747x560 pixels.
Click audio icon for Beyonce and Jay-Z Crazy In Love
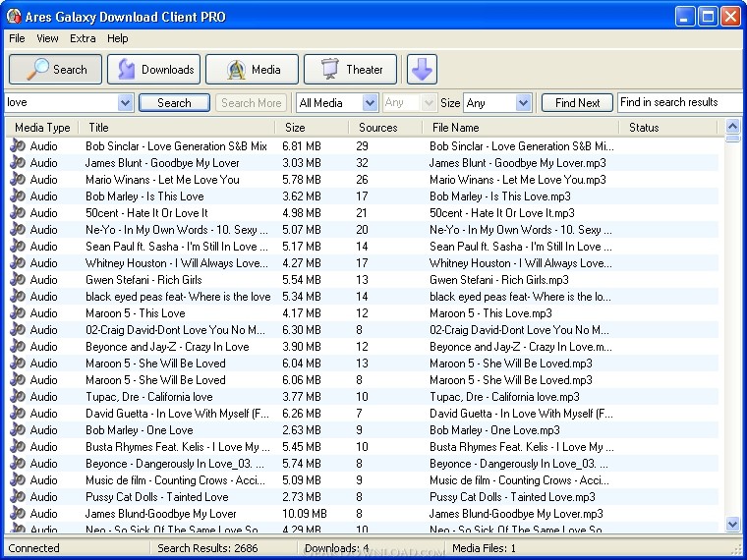[x=18, y=346]
